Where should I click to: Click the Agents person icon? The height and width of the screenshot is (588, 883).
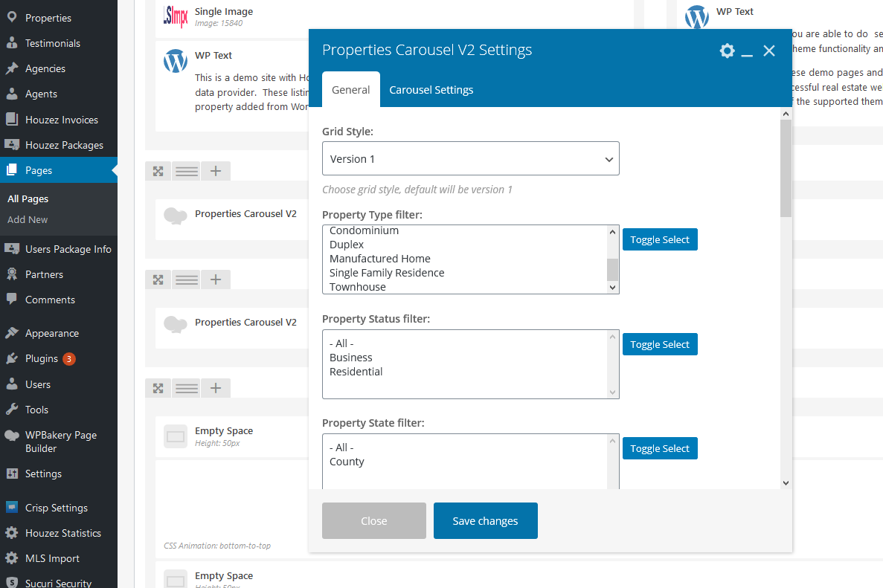click(x=12, y=94)
